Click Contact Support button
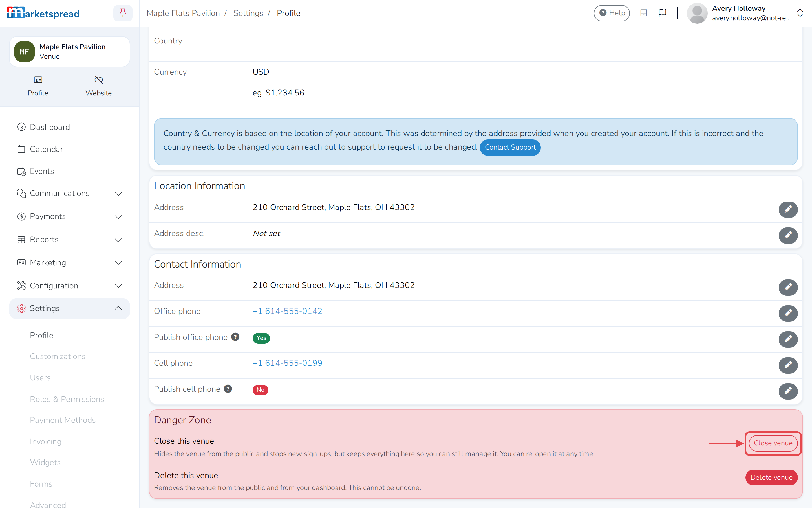This screenshot has height=508, width=812. click(510, 148)
